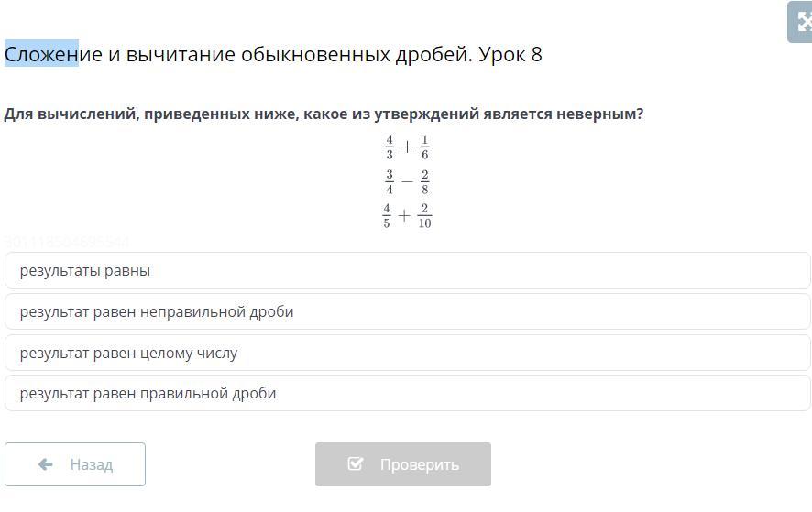Click the faint watermark number 301118504695544
Screen dimensions: 812x512
click(67, 243)
